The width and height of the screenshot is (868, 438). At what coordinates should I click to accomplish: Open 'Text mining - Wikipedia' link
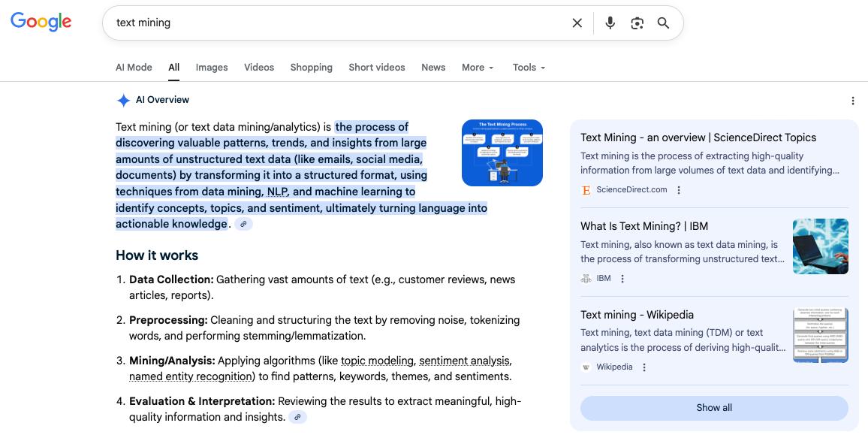(x=637, y=315)
